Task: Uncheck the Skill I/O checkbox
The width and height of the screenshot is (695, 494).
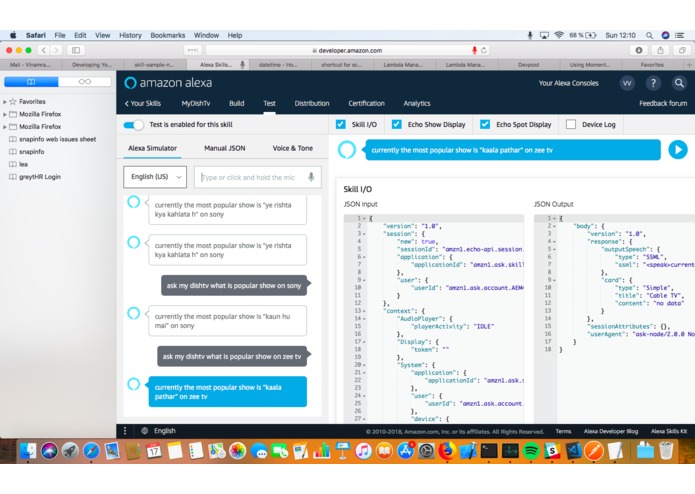Action: click(340, 124)
